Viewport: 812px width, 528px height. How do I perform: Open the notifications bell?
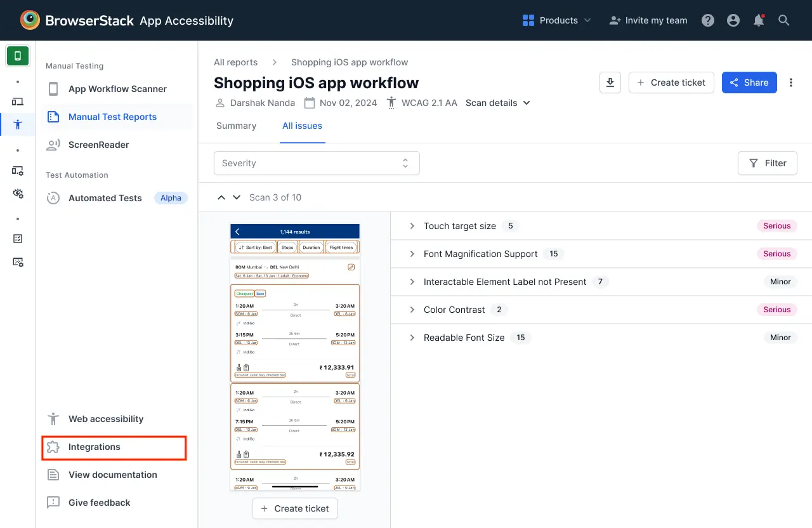tap(759, 20)
